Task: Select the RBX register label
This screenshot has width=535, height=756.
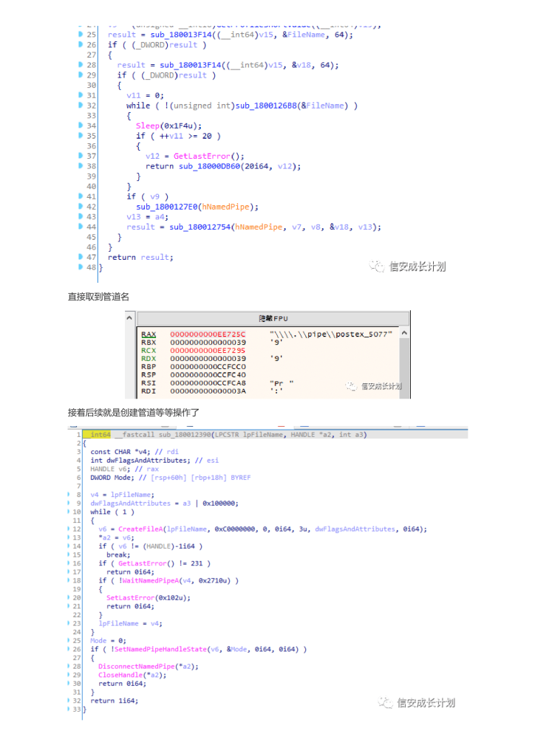Action: point(149,343)
